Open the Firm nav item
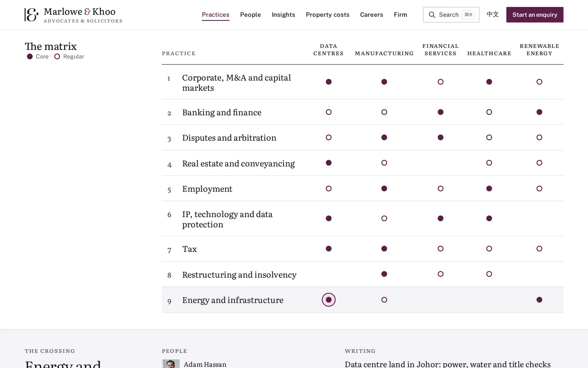Viewport: 588px width, 368px height. (x=401, y=15)
